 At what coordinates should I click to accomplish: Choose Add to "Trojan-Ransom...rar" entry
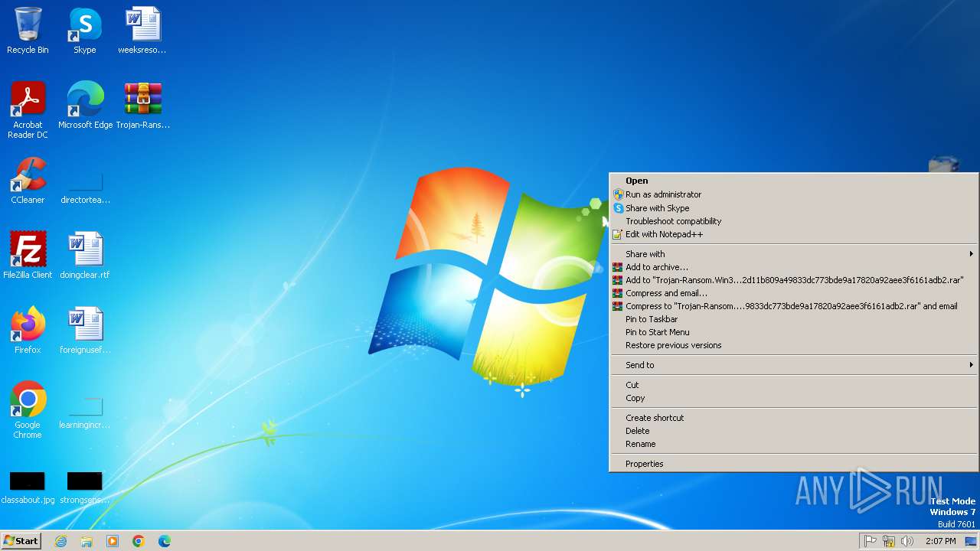pyautogui.click(x=793, y=280)
